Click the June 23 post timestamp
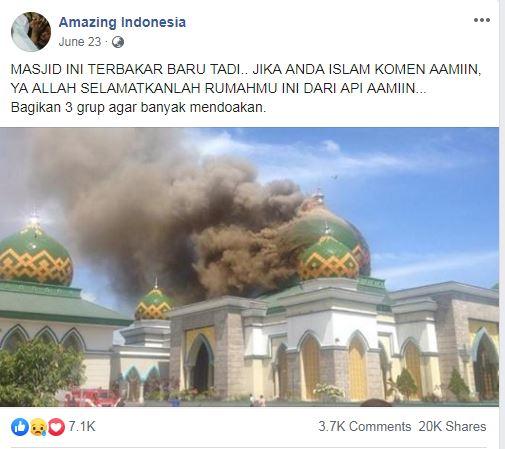 [x=80, y=42]
